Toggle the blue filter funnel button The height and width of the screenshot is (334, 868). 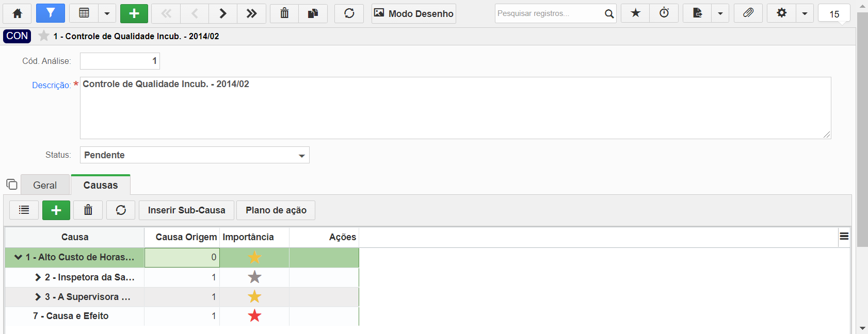(51, 13)
